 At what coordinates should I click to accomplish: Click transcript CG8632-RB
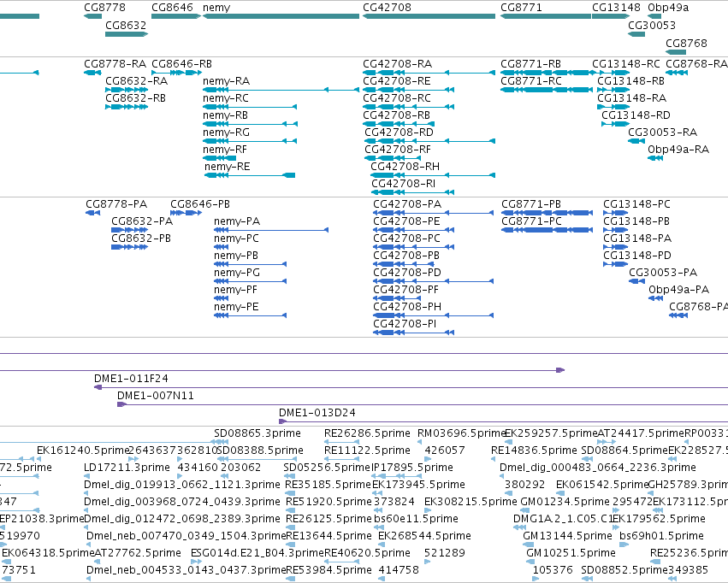pyautogui.click(x=127, y=107)
